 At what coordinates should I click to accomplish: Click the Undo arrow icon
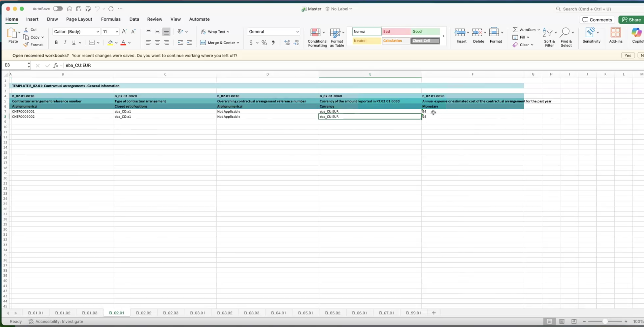(97, 9)
